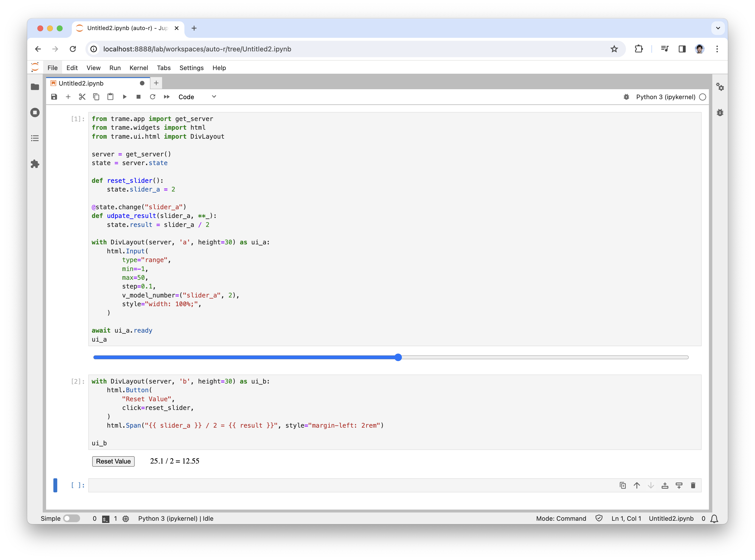
Task: Click Ln 1, Col 1 status item
Action: (626, 519)
